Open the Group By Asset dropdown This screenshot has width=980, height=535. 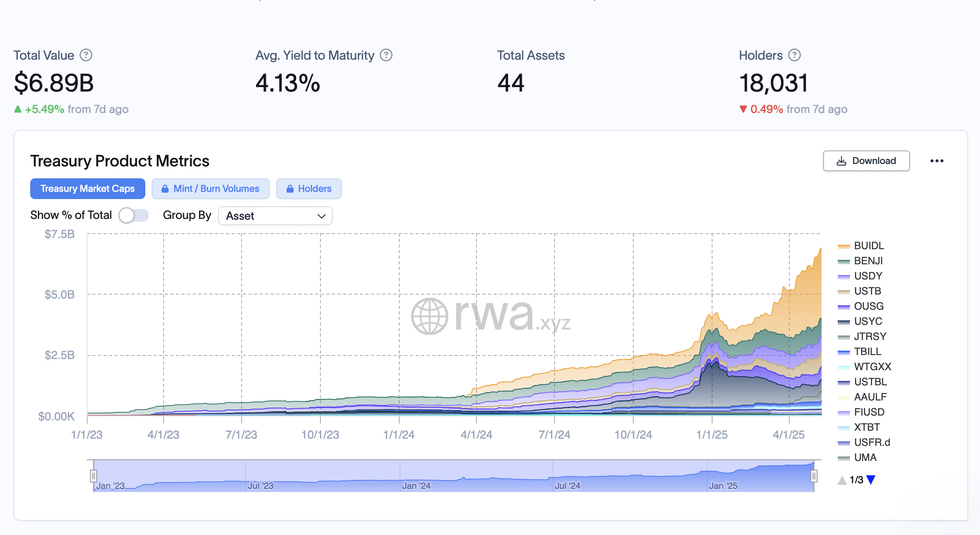point(275,216)
